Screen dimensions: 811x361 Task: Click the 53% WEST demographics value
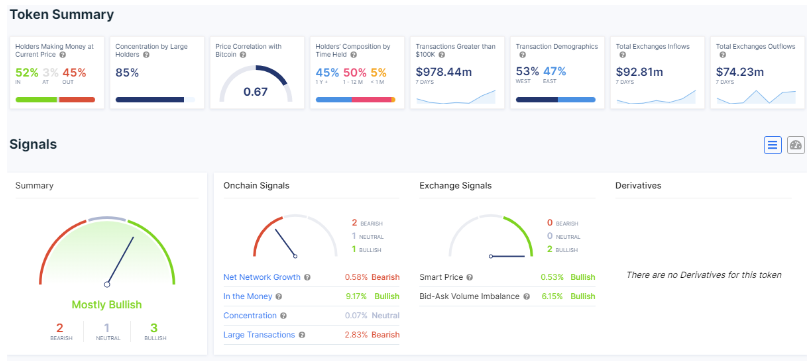[x=528, y=71]
